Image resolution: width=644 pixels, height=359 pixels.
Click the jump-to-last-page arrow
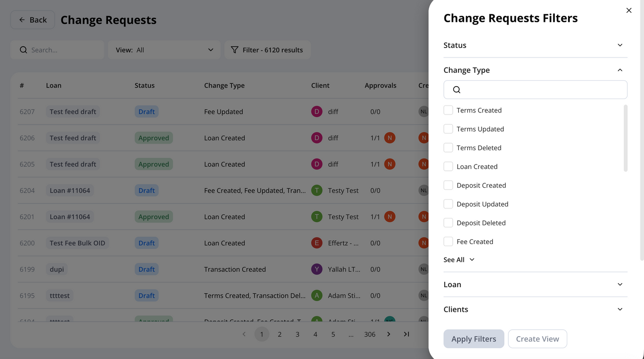point(406,334)
